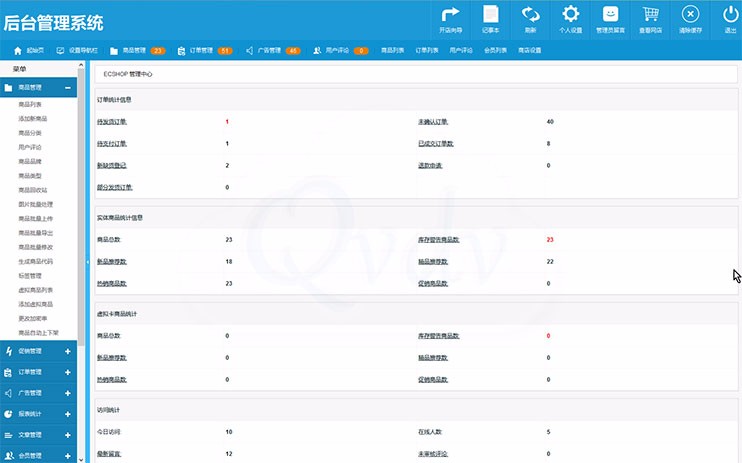Follow the 部分发货订单 link
Image resolution: width=742 pixels, height=463 pixels.
(x=115, y=187)
